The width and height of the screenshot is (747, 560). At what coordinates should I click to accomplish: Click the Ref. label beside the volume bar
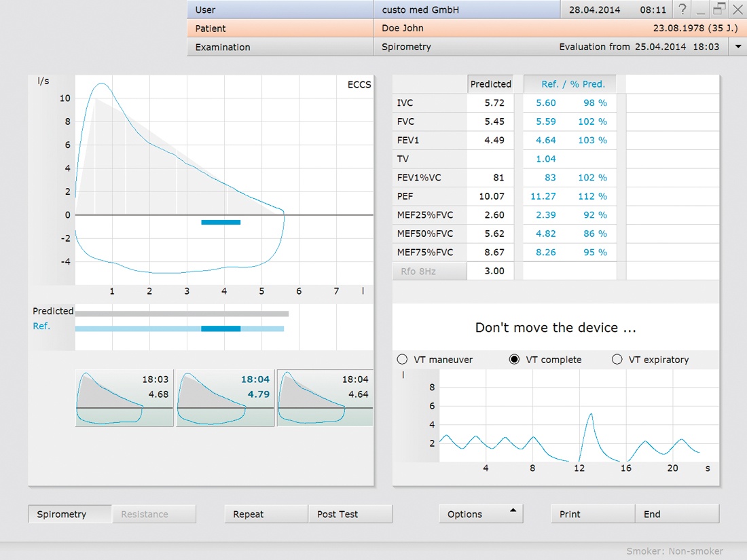coord(41,326)
